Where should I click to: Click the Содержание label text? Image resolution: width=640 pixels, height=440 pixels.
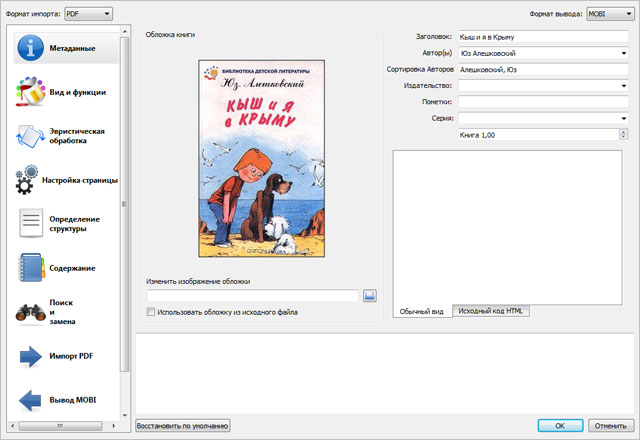point(72,268)
